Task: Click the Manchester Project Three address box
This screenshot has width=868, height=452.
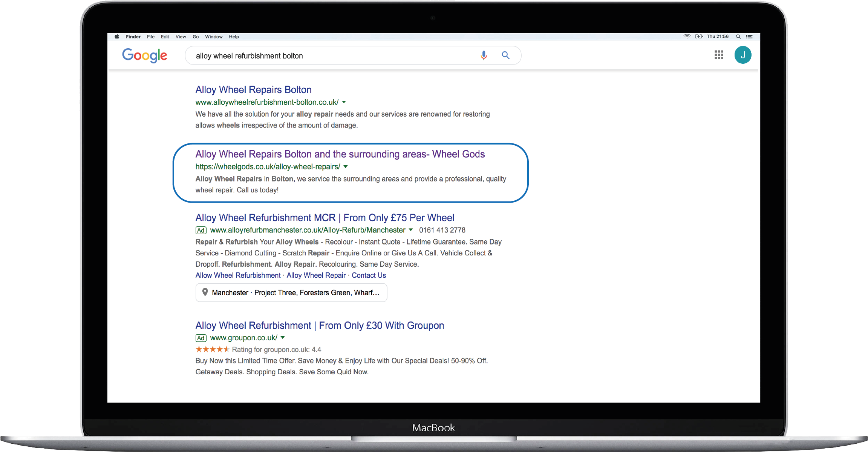Action: click(291, 292)
